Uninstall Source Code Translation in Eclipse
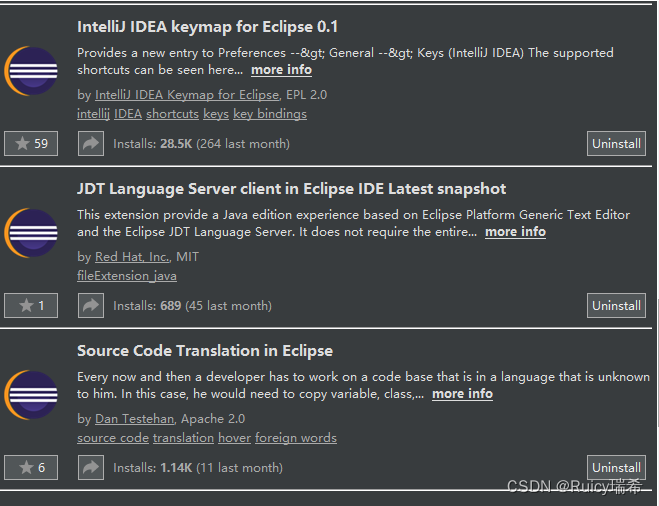Viewport: 659px width, 506px height. (x=616, y=467)
